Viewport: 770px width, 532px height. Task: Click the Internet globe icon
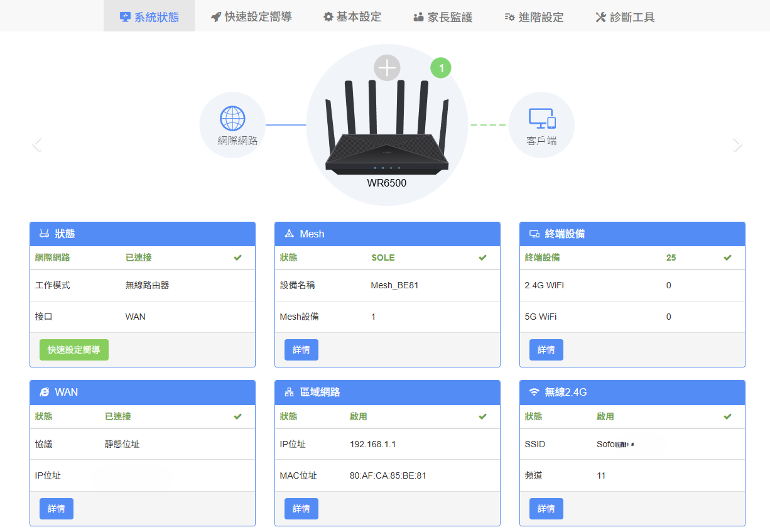(x=232, y=119)
